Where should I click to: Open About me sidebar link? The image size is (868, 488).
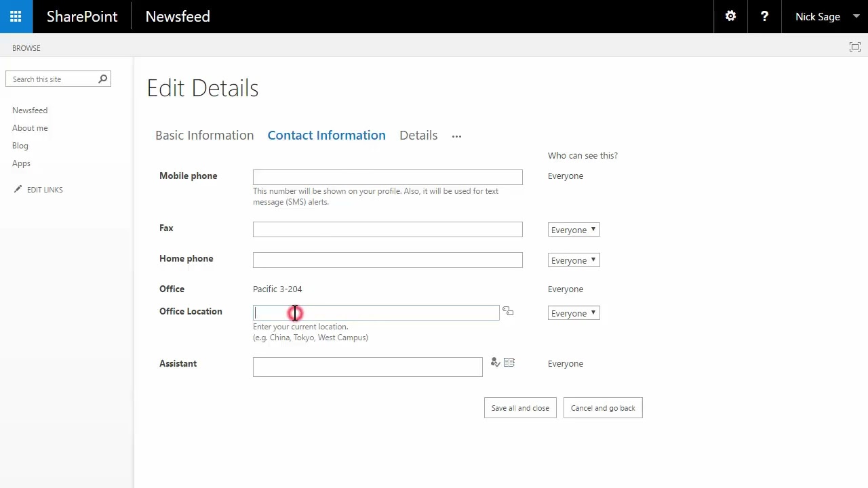pos(30,128)
